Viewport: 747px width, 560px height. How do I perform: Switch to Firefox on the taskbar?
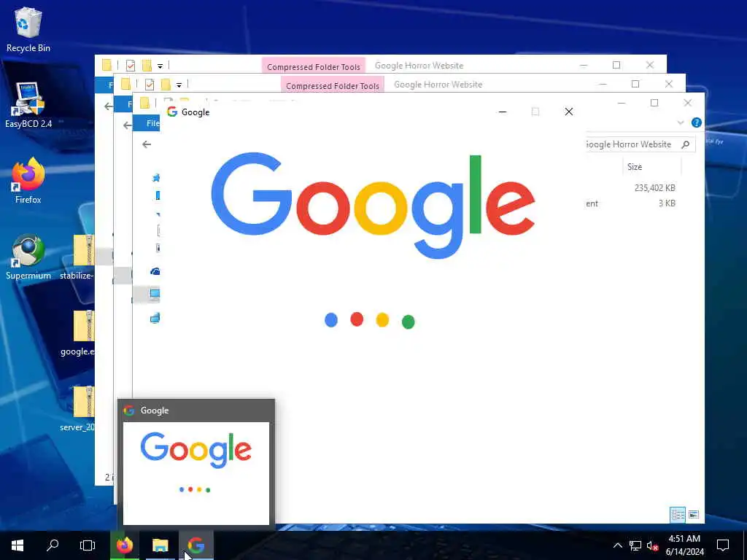[x=125, y=545]
